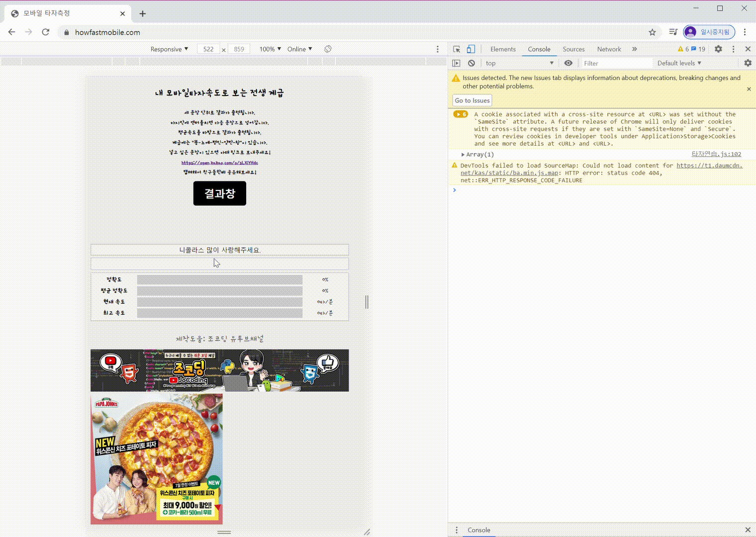Open the Default levels dropdown
This screenshot has width=756, height=537.
coord(679,63)
